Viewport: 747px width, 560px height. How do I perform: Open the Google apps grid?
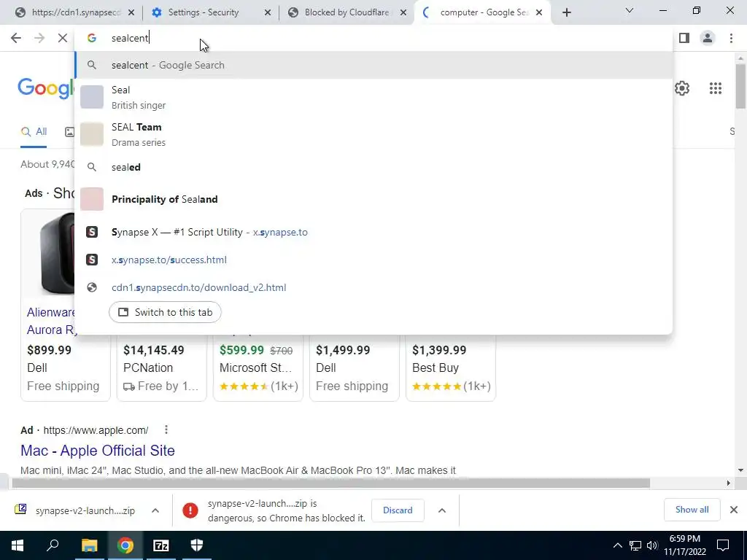[x=715, y=88]
